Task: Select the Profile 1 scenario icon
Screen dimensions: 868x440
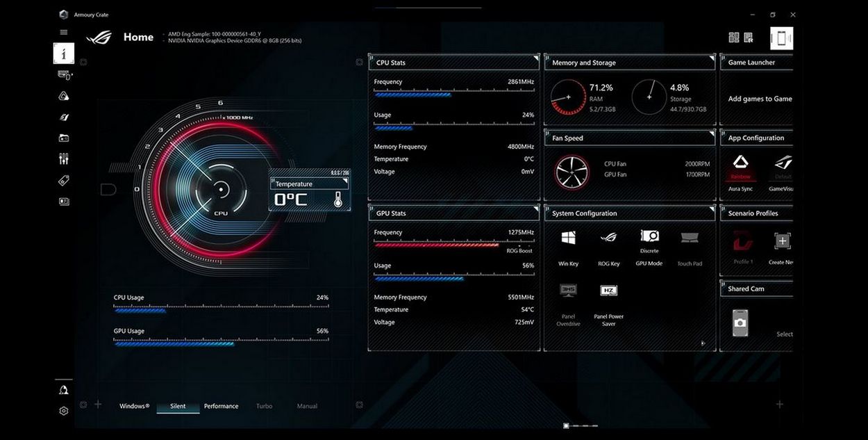Action: pos(742,241)
